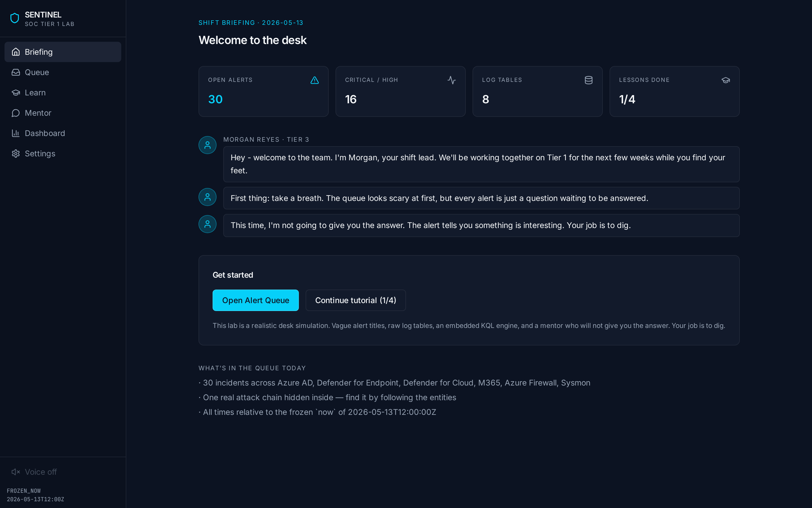Click the 'Log Tables' label on its stat card
This screenshot has width=812, height=508.
[x=502, y=80]
